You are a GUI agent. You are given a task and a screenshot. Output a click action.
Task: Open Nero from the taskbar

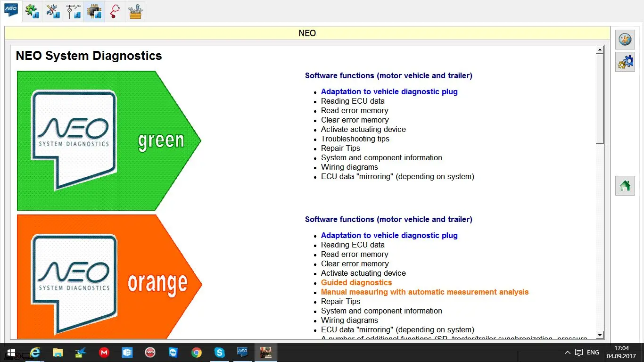(150, 353)
